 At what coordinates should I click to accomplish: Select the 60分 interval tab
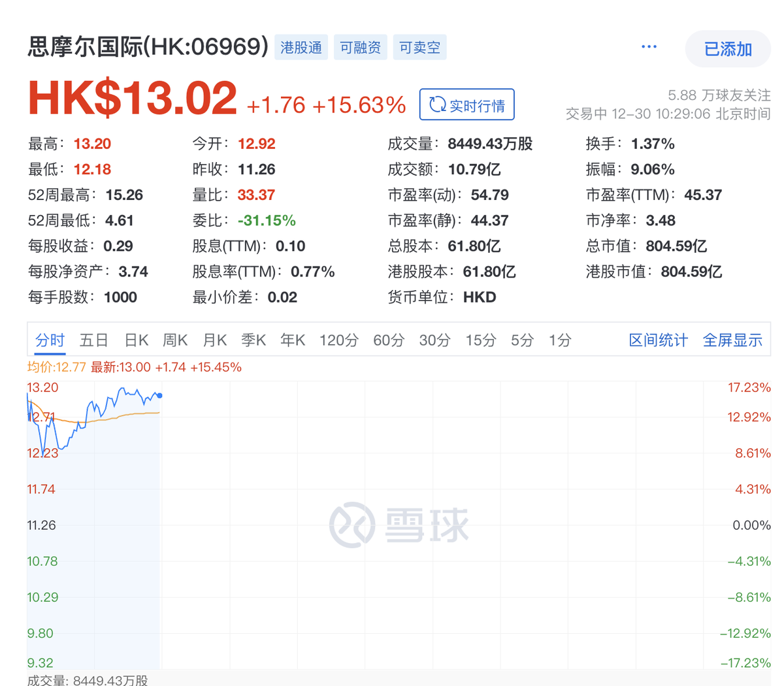tap(389, 340)
